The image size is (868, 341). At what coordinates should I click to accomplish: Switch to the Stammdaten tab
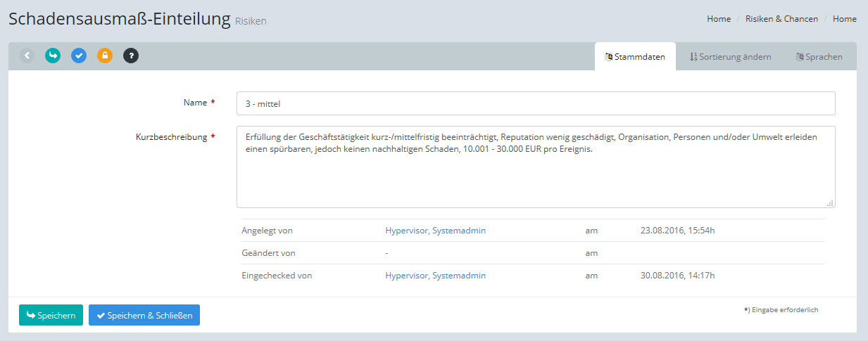[x=635, y=57]
